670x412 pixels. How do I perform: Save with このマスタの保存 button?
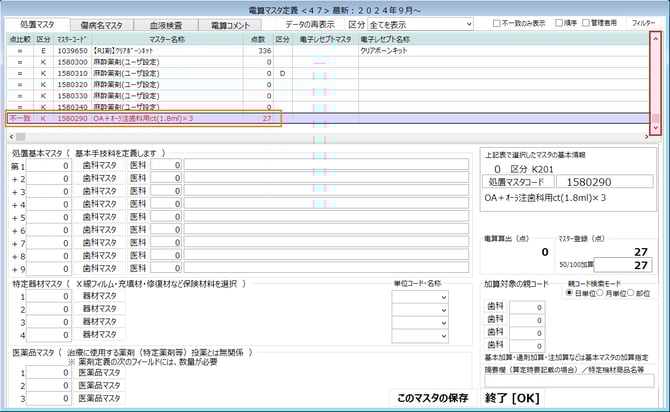pyautogui.click(x=432, y=397)
